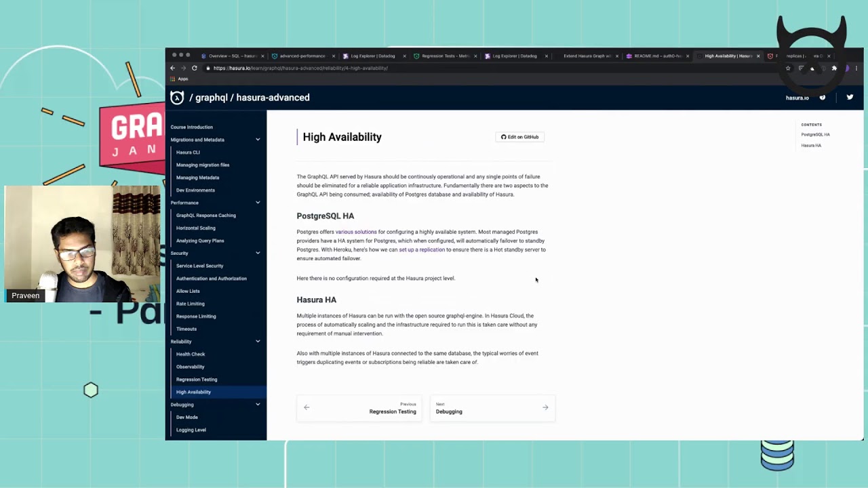
Task: Jump to Hasura HA in Contents
Action: pyautogui.click(x=811, y=145)
